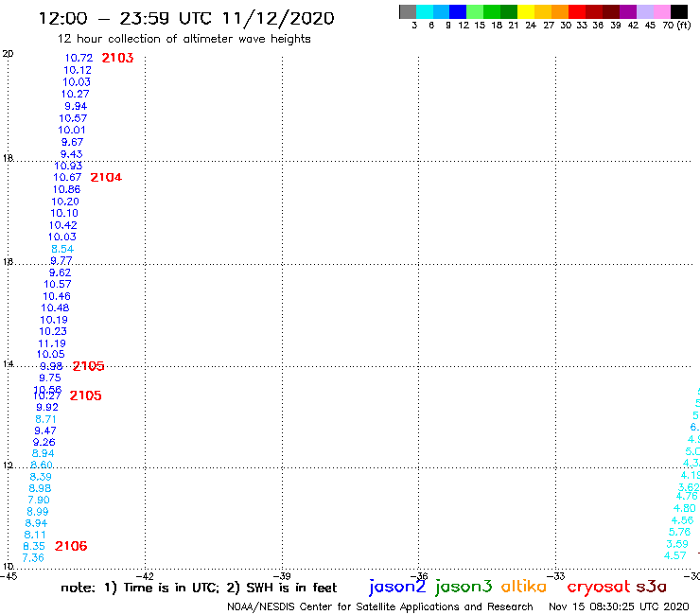Click the red time label 2103

tap(117, 58)
